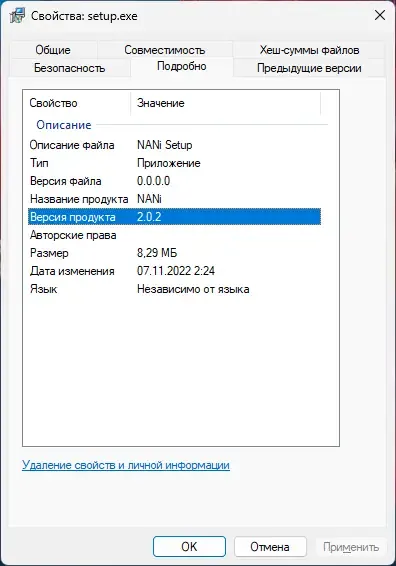
Task: Click the Приложение value
Action: [x=169, y=163]
